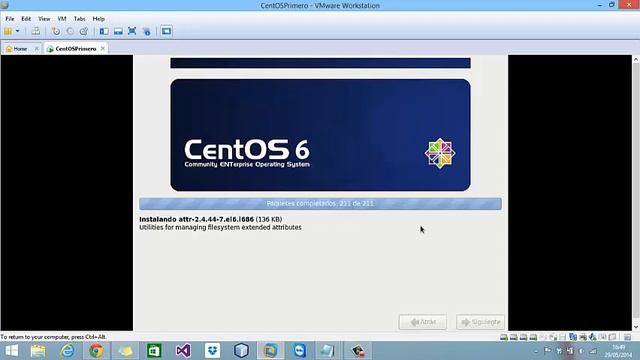The width and height of the screenshot is (640, 360).
Task: Close the Home tab
Action: tap(36, 49)
